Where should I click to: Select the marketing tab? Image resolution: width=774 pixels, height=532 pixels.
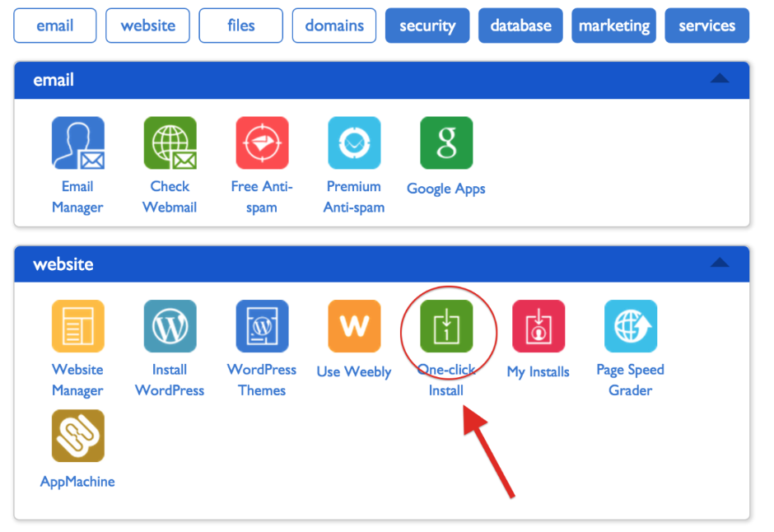pos(613,26)
